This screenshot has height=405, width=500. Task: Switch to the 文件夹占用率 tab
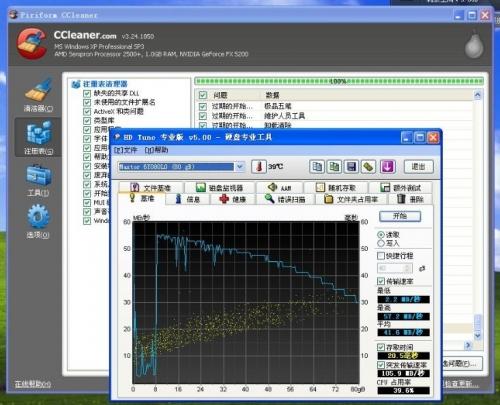pyautogui.click(x=351, y=199)
